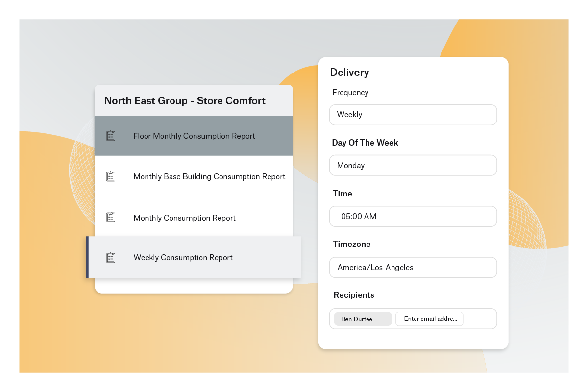This screenshot has width=588, height=392.
Task: Select the Weekly Consumption Report row label
Action: (x=183, y=258)
